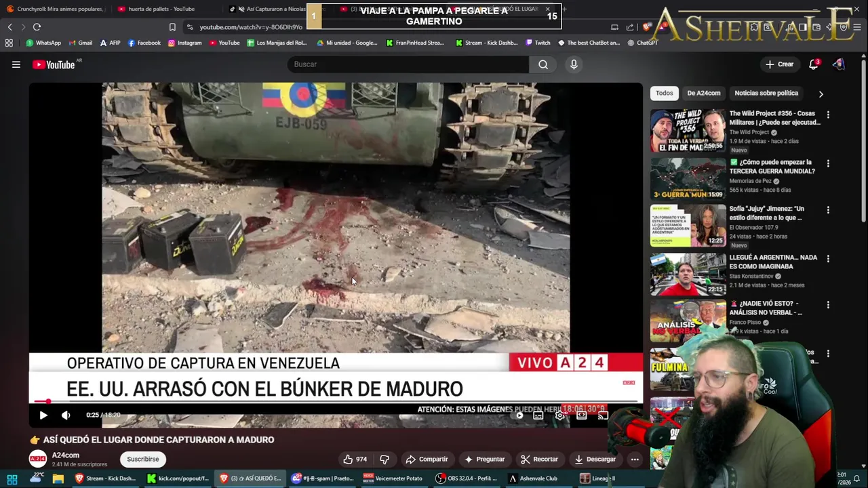Click the Descargar download button
This screenshot has width=868, height=488.
click(x=595, y=459)
